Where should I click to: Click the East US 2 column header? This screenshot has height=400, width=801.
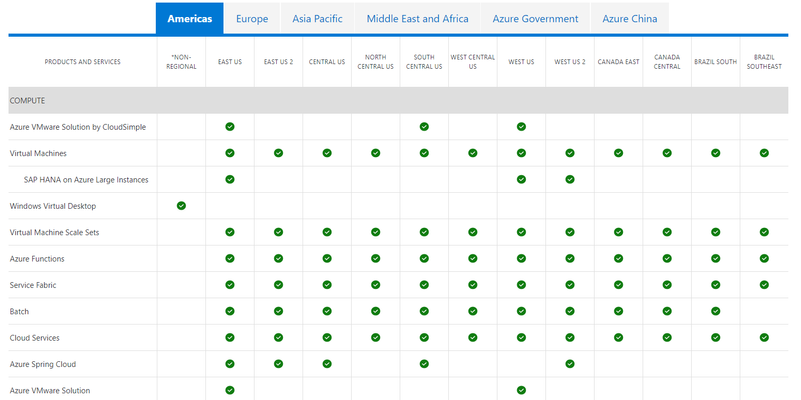point(278,62)
